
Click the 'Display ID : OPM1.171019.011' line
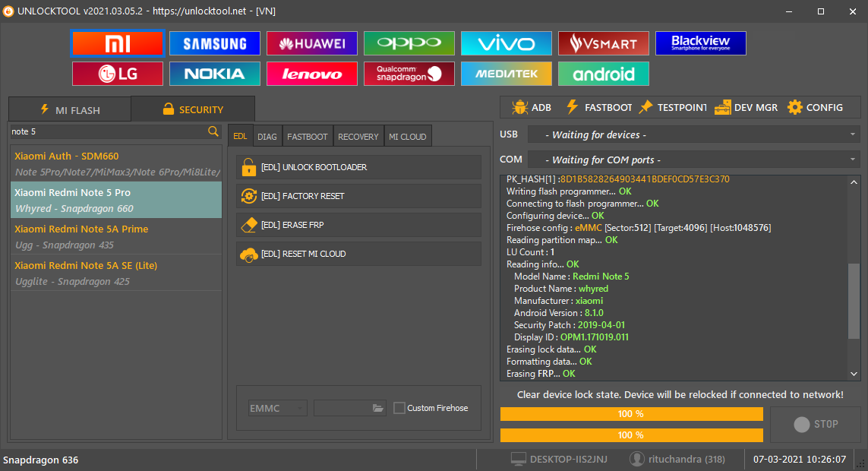pyautogui.click(x=571, y=337)
